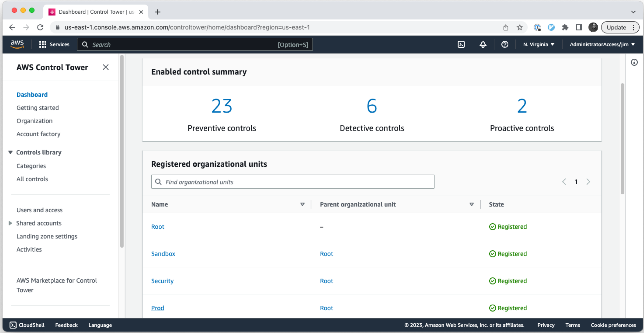This screenshot has height=333, width=644.
Task: Open Getting started in the sidebar
Action: (x=38, y=108)
